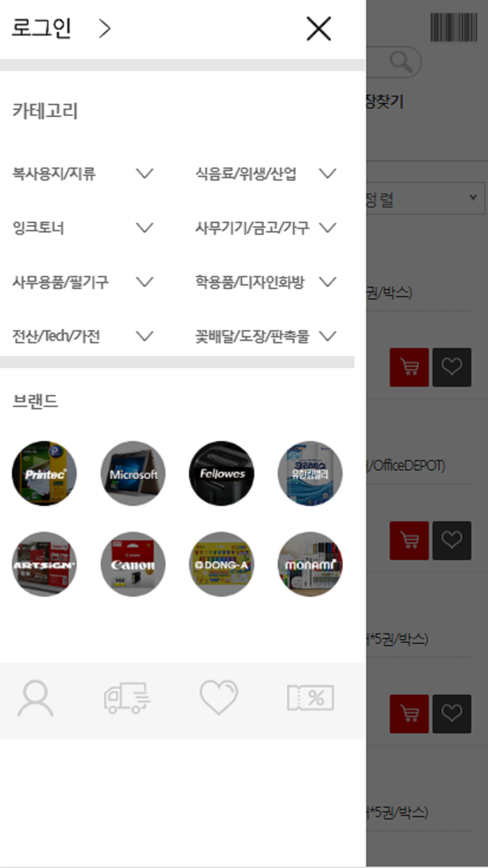Screen dimensions: 488x868
Task: Expand the 잉크토너 category chevron
Action: [x=144, y=227]
